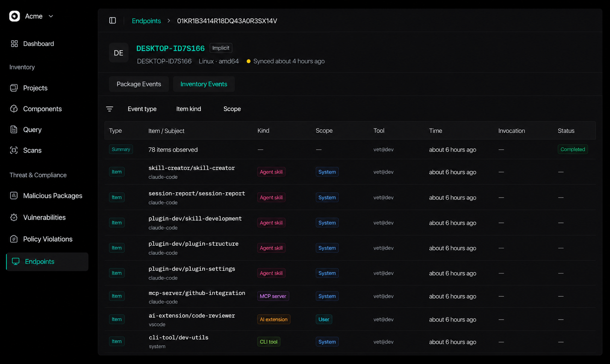Select session-report/session-report item
Screen dimensions: 610x364
point(197,193)
